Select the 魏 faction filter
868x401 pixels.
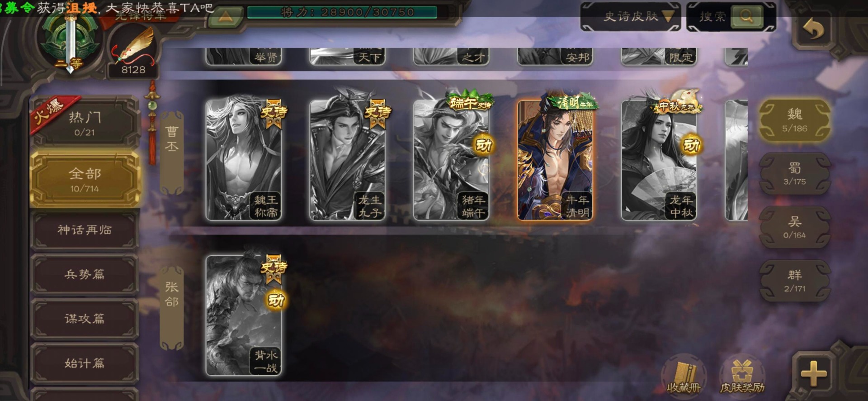[794, 120]
